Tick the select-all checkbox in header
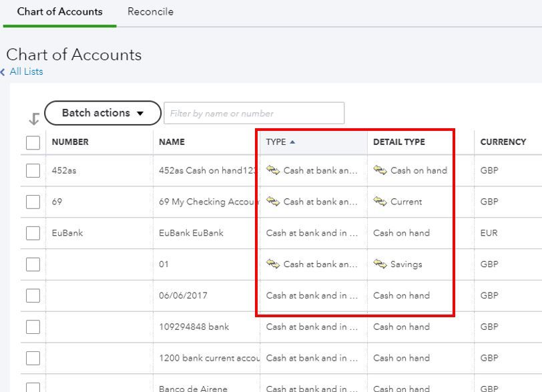Image resolution: width=542 pixels, height=392 pixels. pos(33,142)
